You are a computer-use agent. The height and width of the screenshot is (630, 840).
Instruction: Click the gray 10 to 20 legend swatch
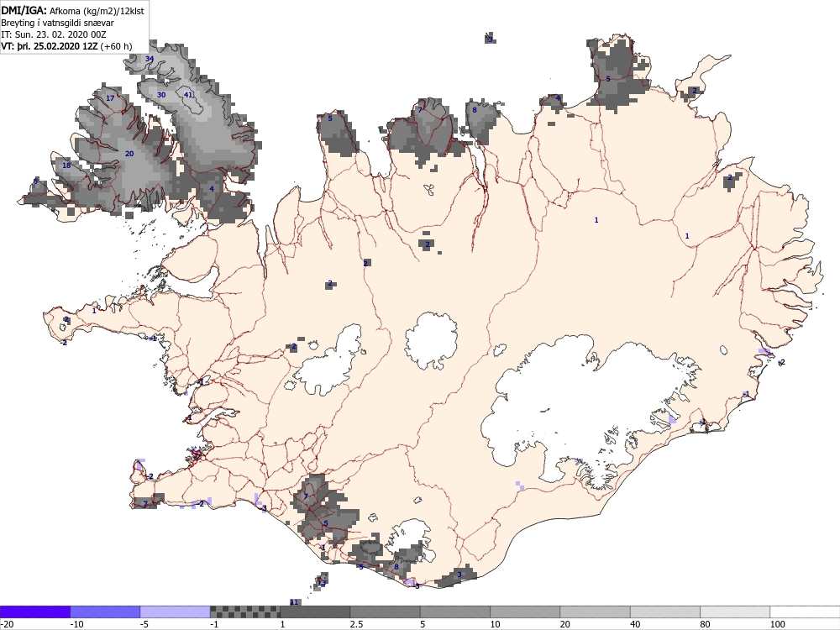525,612
